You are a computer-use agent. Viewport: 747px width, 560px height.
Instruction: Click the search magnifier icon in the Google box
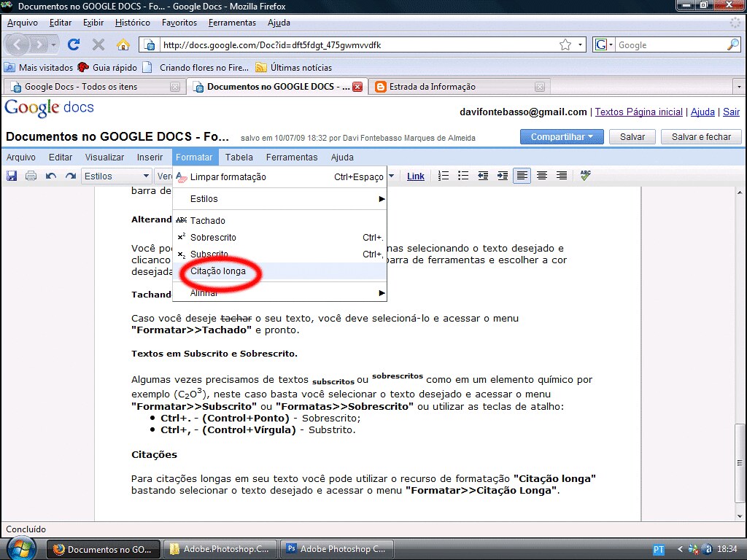click(732, 44)
